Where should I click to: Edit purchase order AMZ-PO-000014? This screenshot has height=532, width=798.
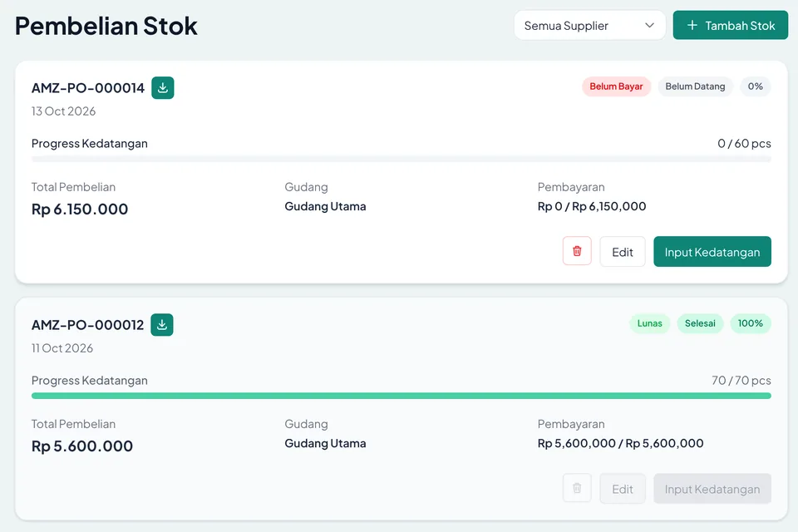(623, 252)
